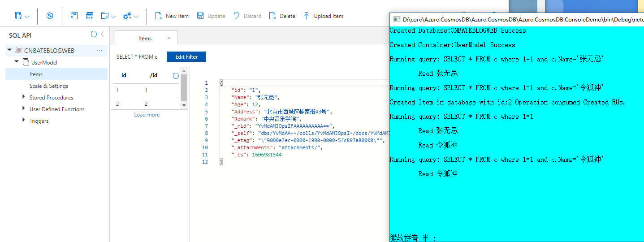Click the "Address" line in JSON editor
644x242 pixels.
(282, 112)
